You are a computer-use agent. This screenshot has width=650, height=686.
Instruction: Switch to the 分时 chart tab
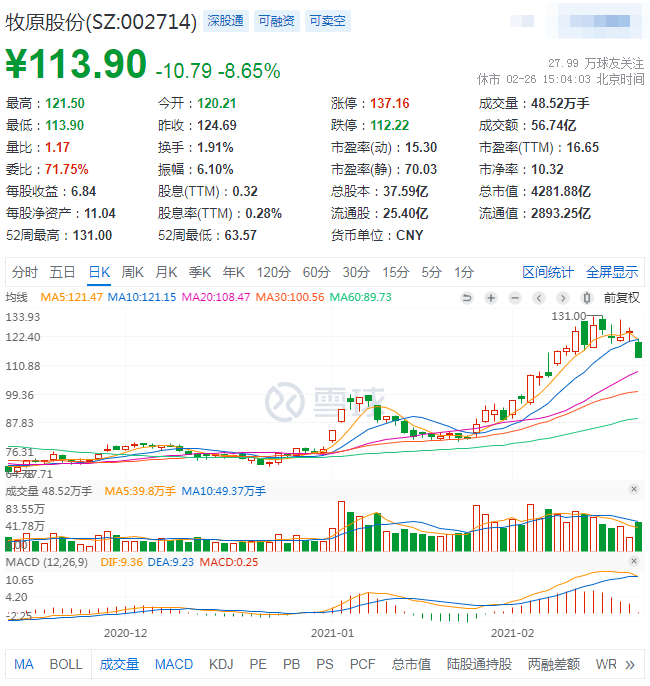25,272
